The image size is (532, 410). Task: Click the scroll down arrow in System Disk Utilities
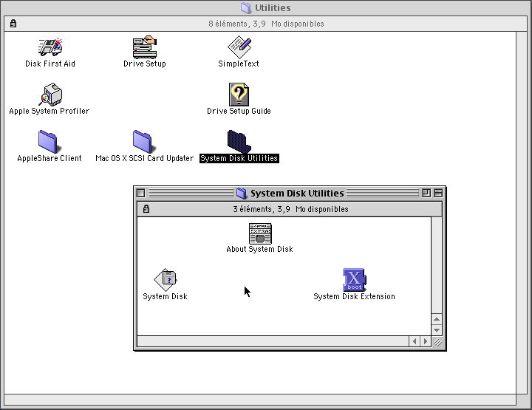[437, 330]
